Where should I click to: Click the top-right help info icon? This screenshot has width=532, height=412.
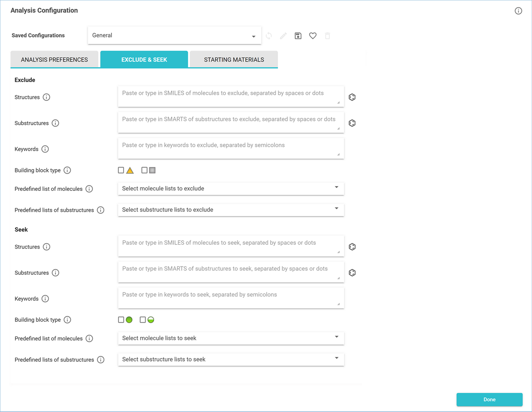pos(518,11)
